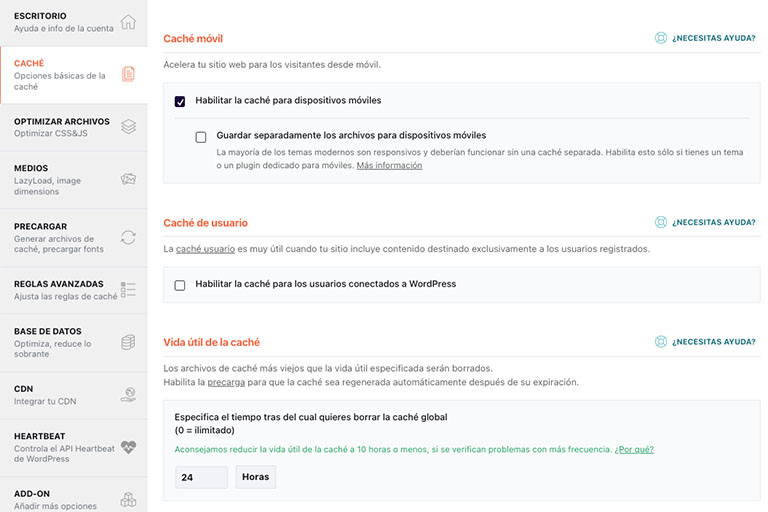Click the Caché de usuario heading
Screen dimensions: 768x512
point(206,223)
